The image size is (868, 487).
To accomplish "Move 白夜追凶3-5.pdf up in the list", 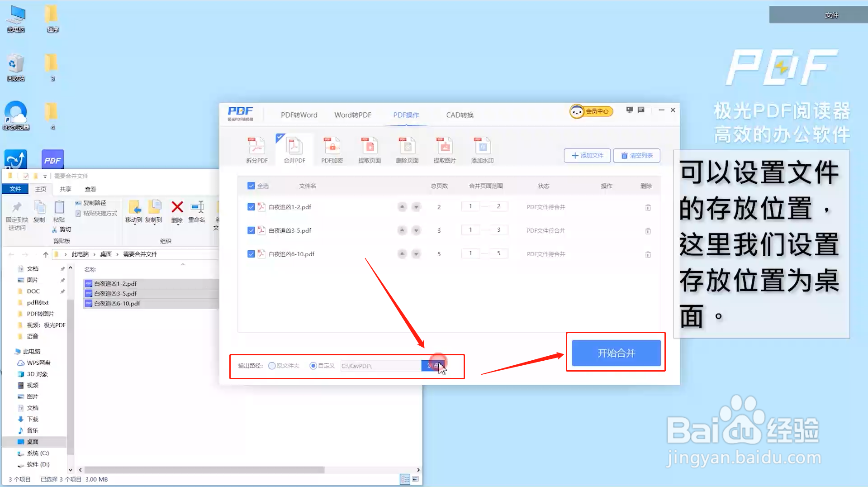I will (x=402, y=230).
